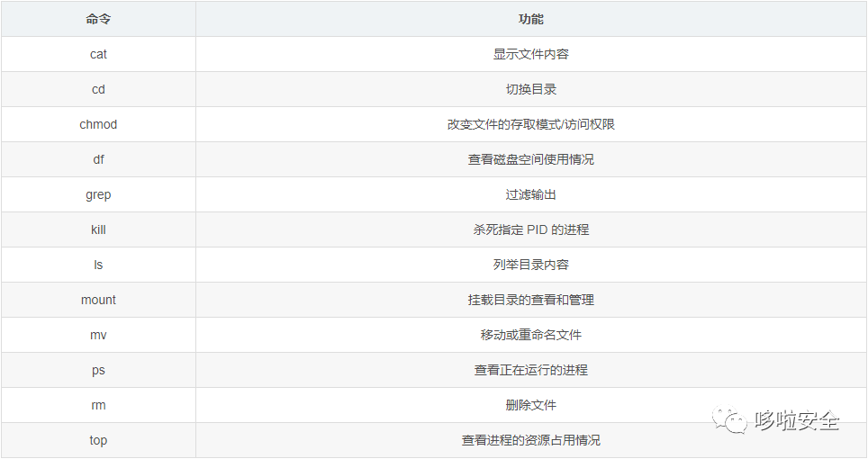Select the 显示文件内容 description cell

[531, 54]
